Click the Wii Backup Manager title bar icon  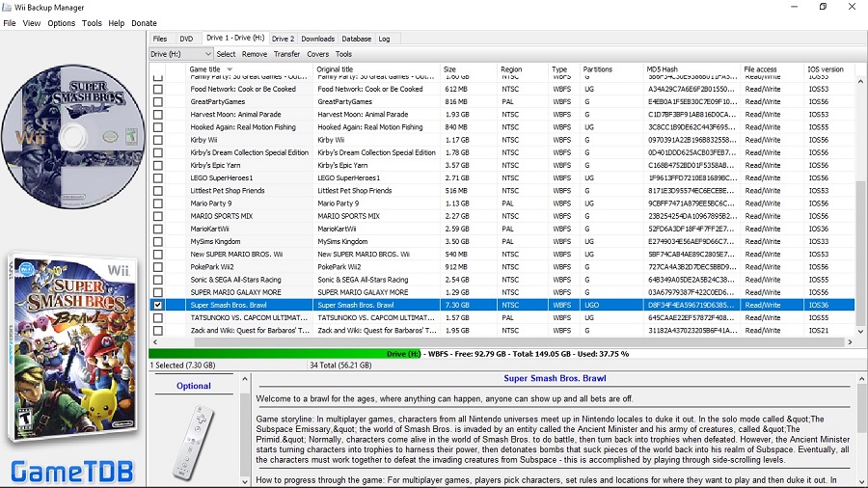point(7,7)
